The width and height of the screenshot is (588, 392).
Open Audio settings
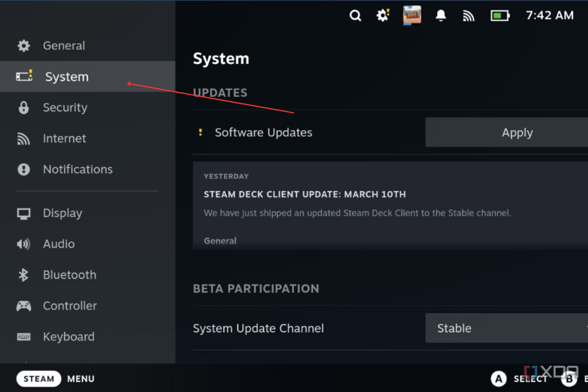point(88,244)
